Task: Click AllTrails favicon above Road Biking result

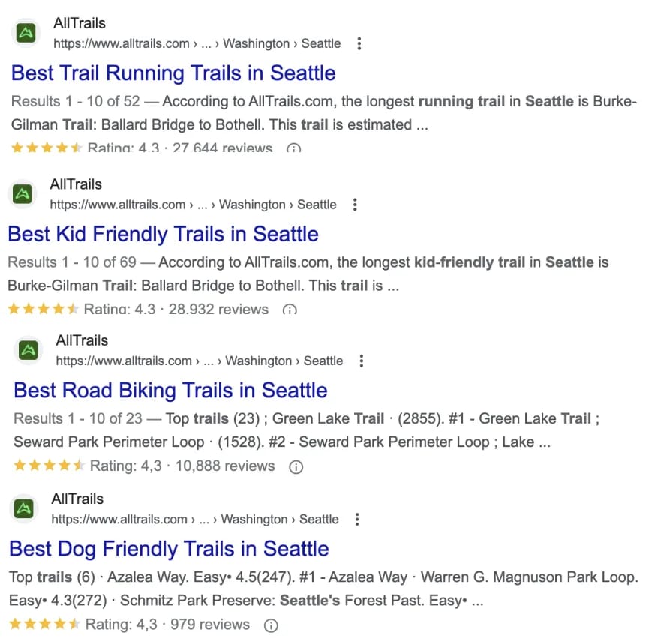Action: point(28,350)
